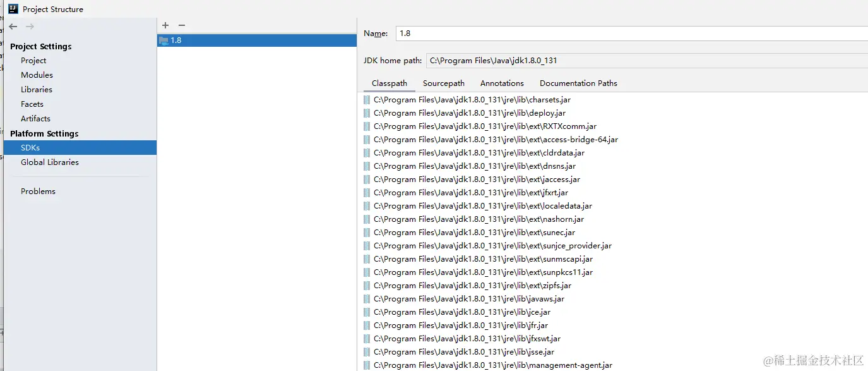868x371 pixels.
Task: Switch to the Classpath tab
Action: point(389,83)
